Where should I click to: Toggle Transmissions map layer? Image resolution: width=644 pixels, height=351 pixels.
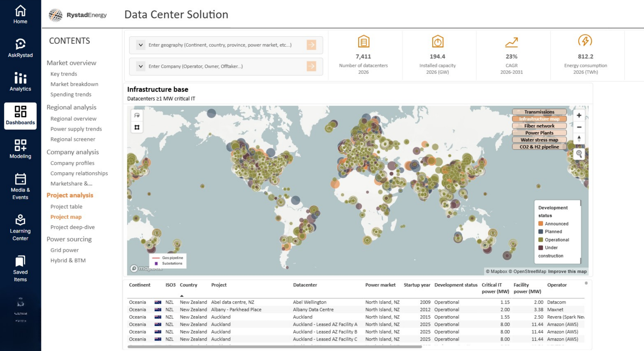point(539,112)
